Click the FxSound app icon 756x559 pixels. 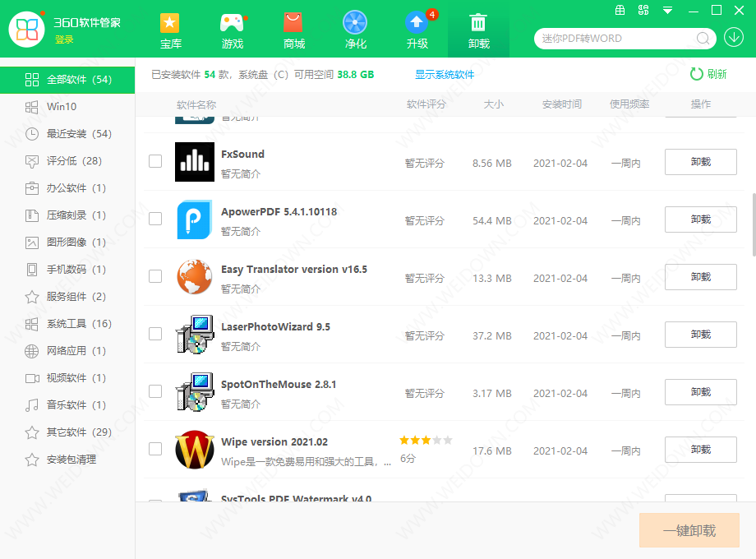click(194, 162)
